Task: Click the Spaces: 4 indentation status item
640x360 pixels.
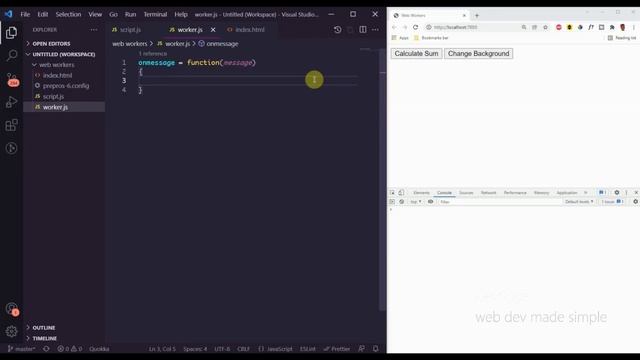Action: pyautogui.click(x=195, y=349)
